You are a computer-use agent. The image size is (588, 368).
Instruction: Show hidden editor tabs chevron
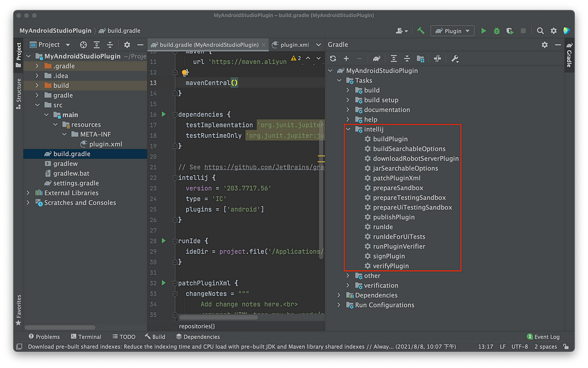pyautogui.click(x=318, y=45)
